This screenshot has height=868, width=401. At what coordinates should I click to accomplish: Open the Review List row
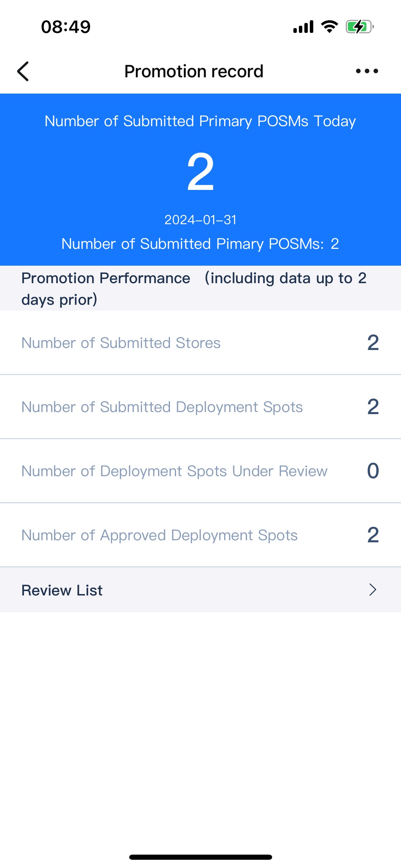(200, 590)
